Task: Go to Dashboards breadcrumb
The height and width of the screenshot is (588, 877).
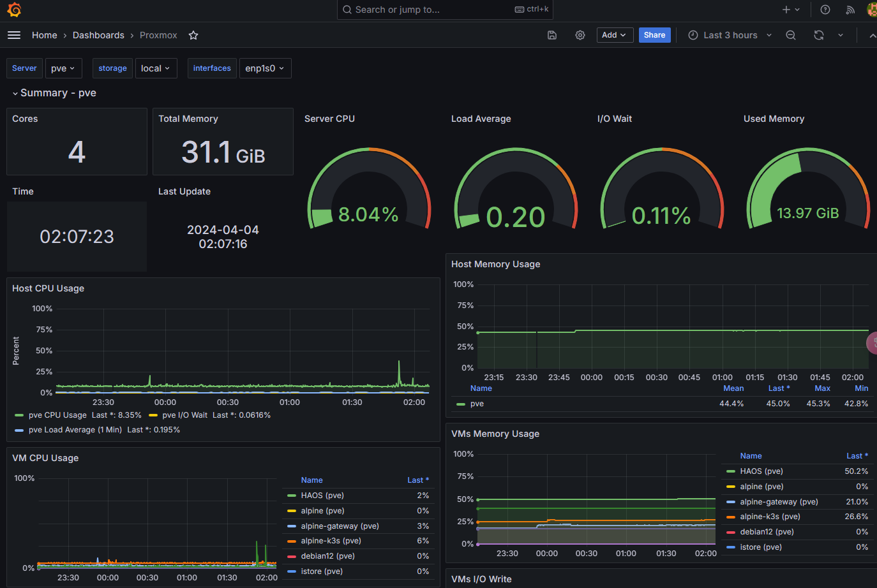Action: coord(98,35)
